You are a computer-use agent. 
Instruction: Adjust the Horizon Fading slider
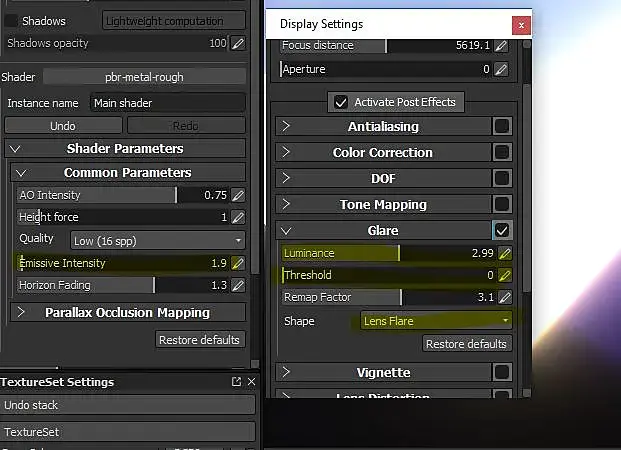(123, 285)
